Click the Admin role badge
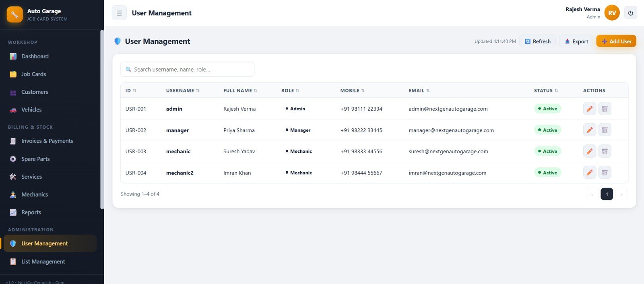 295,109
